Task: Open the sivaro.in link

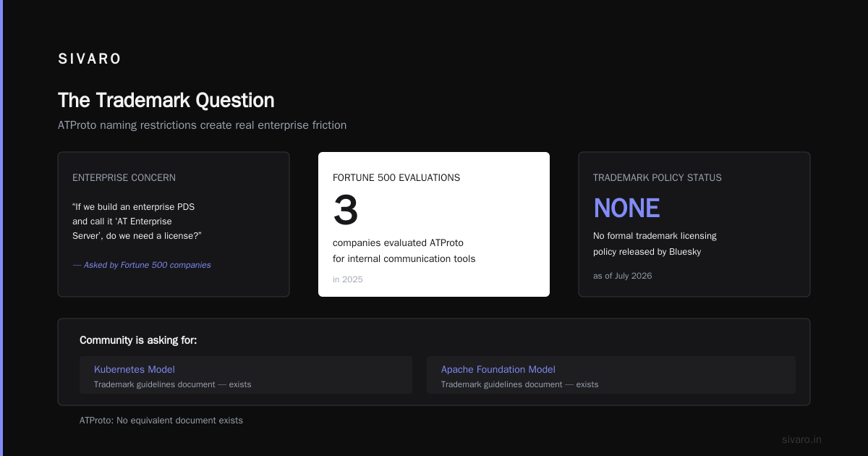Action: 802,439
